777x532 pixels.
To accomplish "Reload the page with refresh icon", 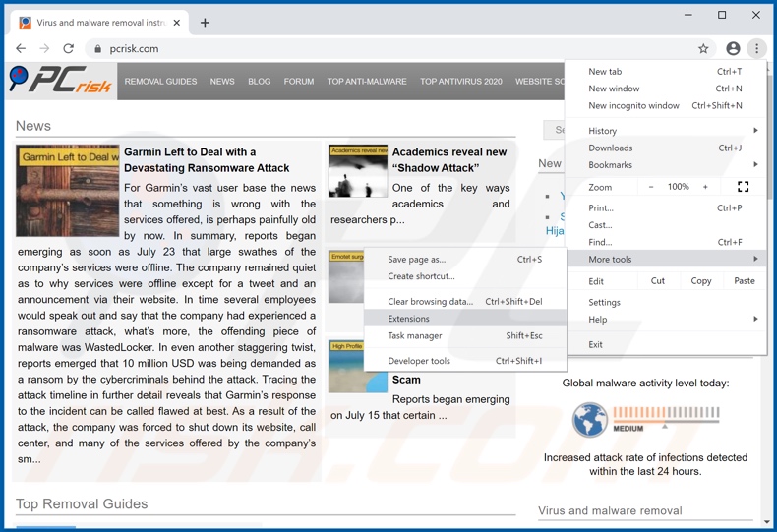I will [x=68, y=48].
